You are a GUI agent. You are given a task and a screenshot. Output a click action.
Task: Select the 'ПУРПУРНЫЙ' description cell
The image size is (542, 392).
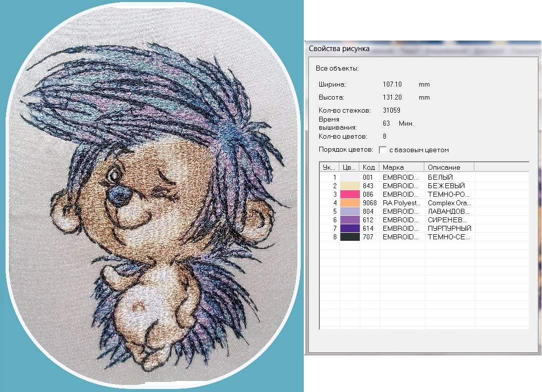[449, 228]
